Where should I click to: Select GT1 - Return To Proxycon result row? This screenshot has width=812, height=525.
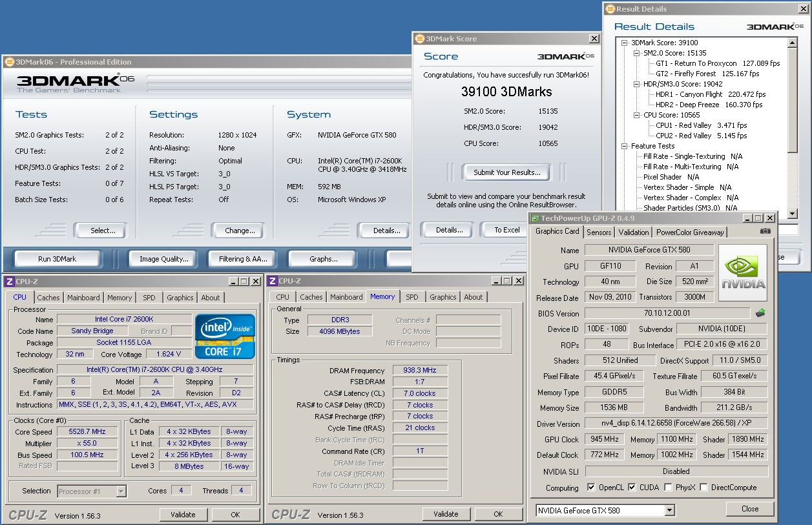pyautogui.click(x=718, y=63)
